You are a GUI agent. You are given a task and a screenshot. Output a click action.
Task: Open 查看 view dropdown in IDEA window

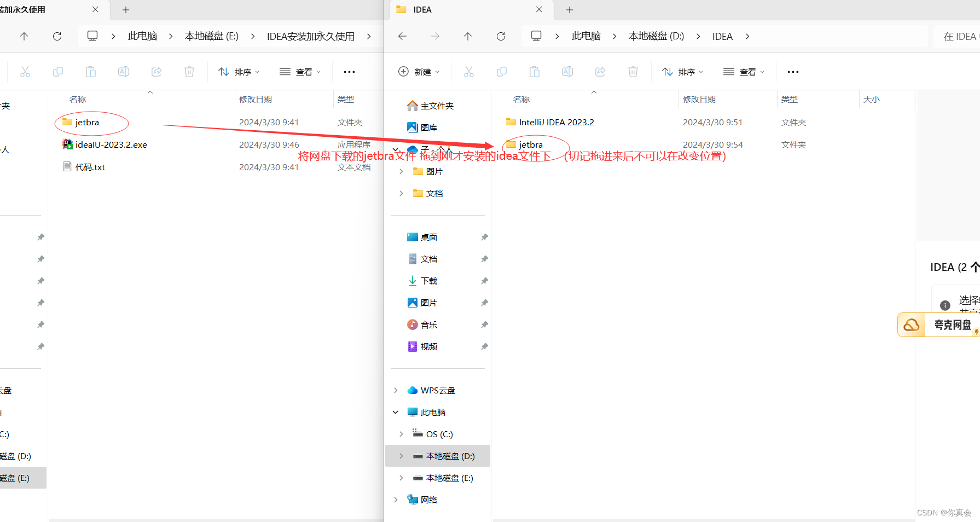744,72
